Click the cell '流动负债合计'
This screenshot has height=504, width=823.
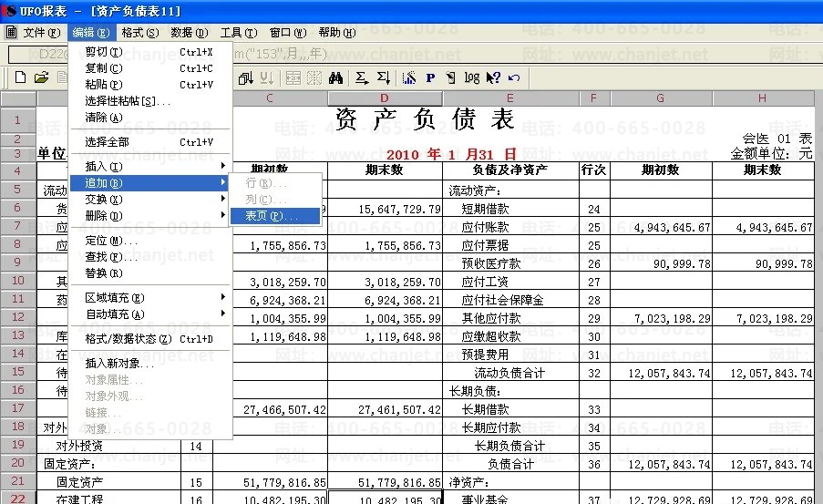[509, 373]
